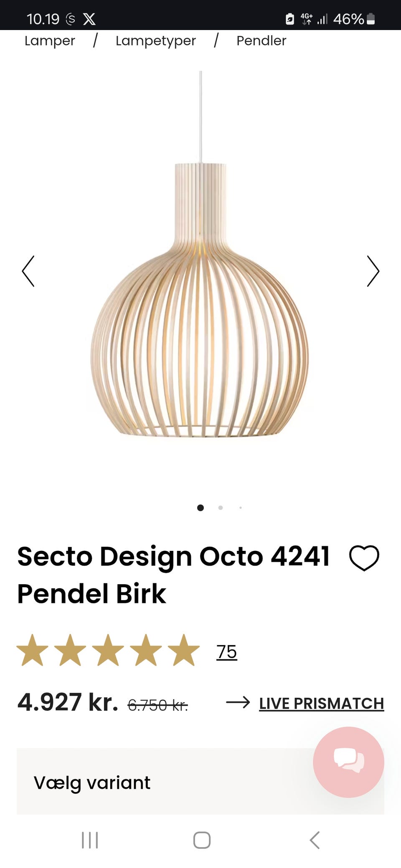Open the Lamper breadcrumb

[50, 41]
